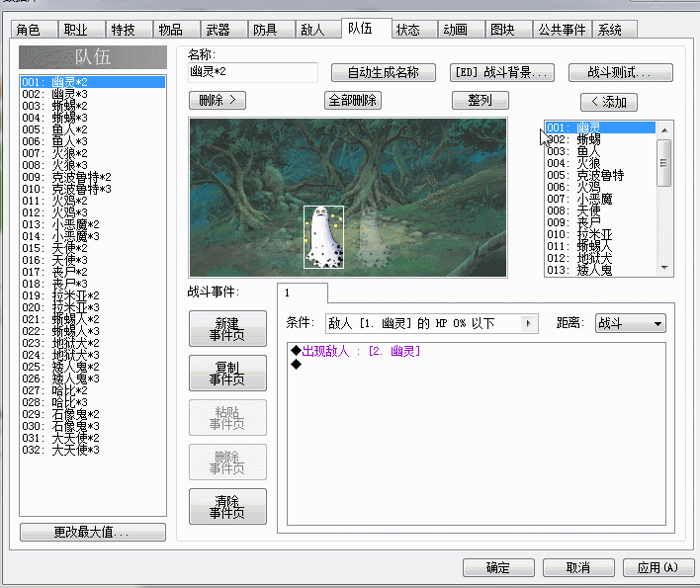This screenshot has width=700, height=588.
Task: Open the 物品 tab
Action: (x=176, y=30)
